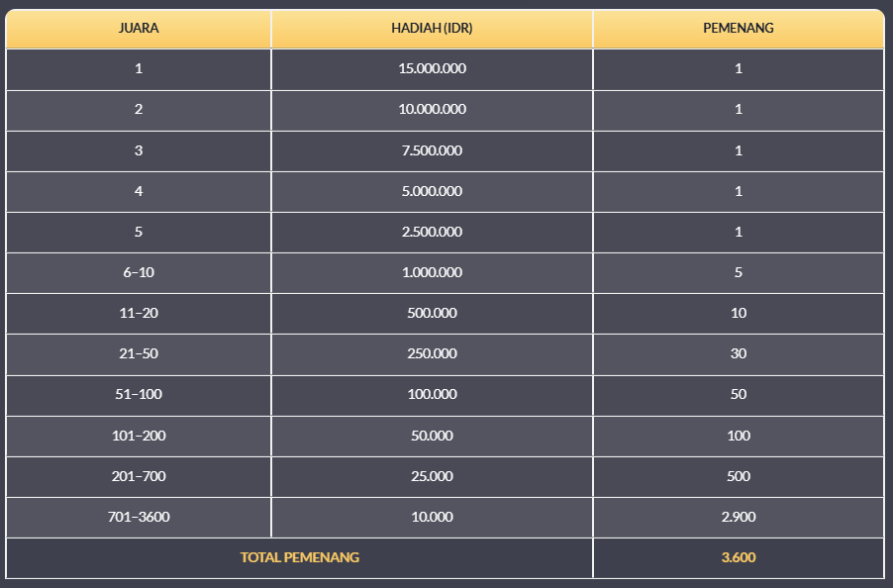Click the HADIAH (IDR) column header
Image resolution: width=893 pixels, height=588 pixels.
(432, 28)
